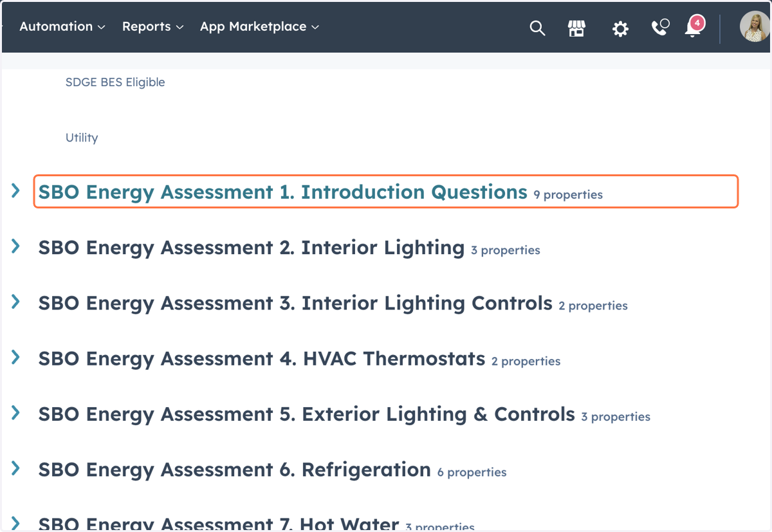Click the 6 properties count on Refrigeration
772x532 pixels.
click(x=472, y=472)
